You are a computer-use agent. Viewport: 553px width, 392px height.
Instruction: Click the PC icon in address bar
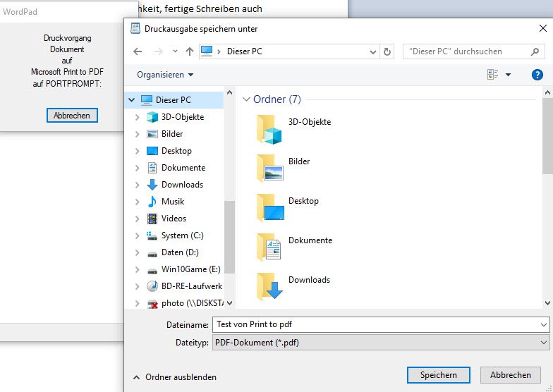(207, 51)
